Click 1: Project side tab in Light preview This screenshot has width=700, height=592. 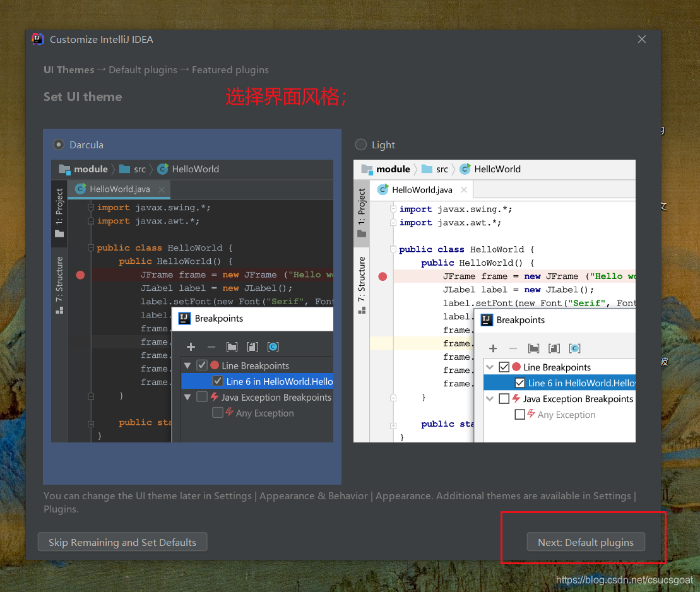[x=362, y=213]
